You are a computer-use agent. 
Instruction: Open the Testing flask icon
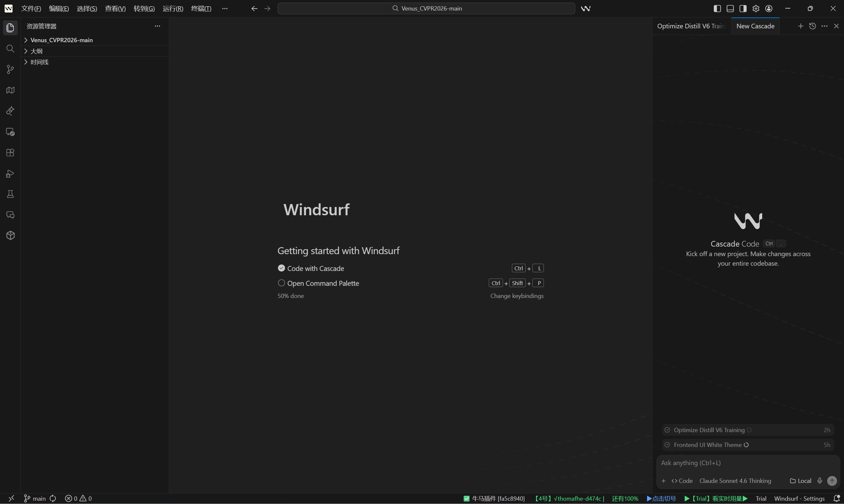point(10,194)
